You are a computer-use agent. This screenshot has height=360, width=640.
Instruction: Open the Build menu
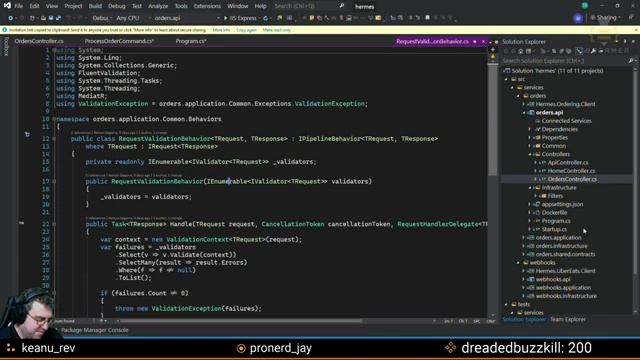coord(95,6)
